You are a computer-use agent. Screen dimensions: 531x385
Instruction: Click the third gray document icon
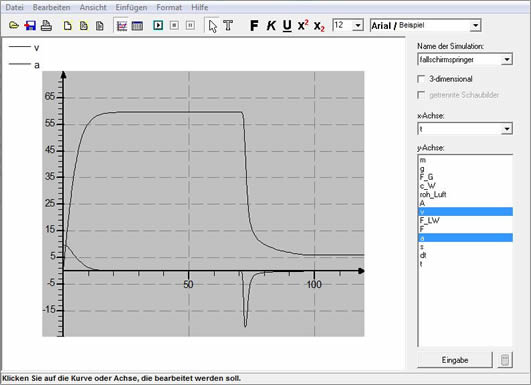point(100,26)
